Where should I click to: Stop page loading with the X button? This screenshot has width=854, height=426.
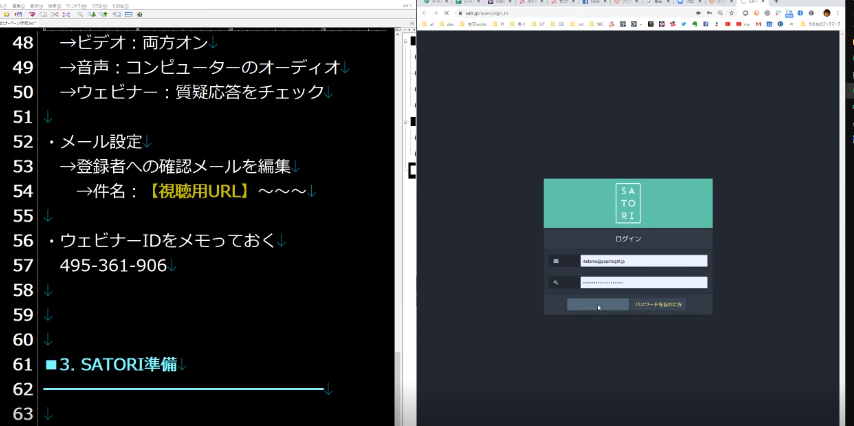point(446,12)
